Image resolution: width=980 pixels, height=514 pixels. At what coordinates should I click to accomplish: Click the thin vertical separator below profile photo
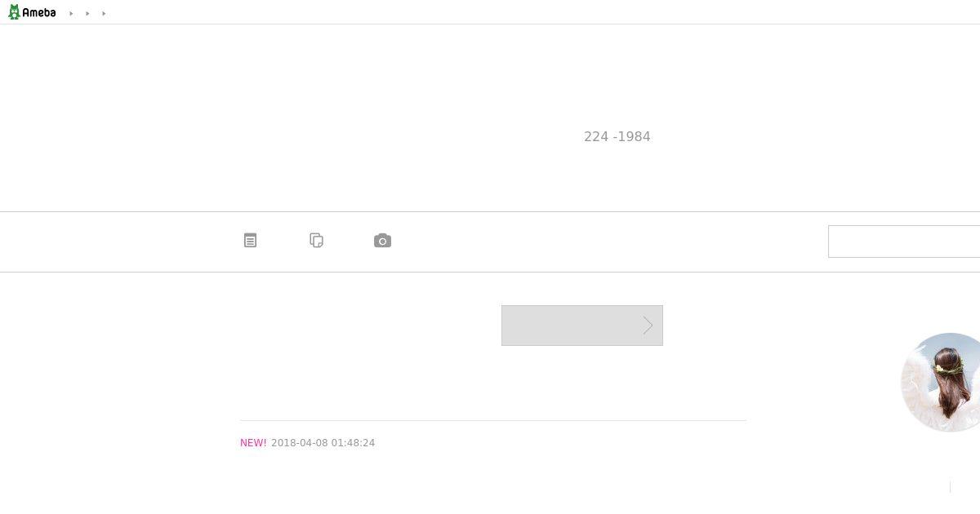tap(950, 487)
